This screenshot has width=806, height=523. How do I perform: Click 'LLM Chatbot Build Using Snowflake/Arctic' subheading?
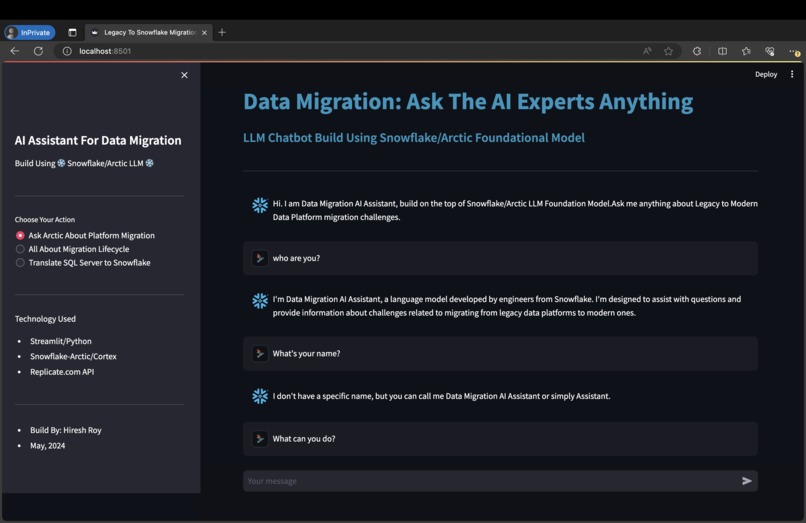414,138
